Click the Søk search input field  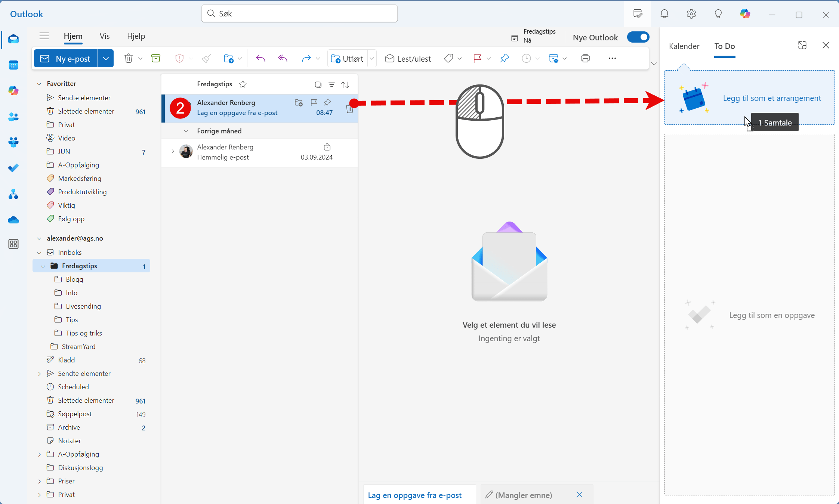tap(299, 13)
